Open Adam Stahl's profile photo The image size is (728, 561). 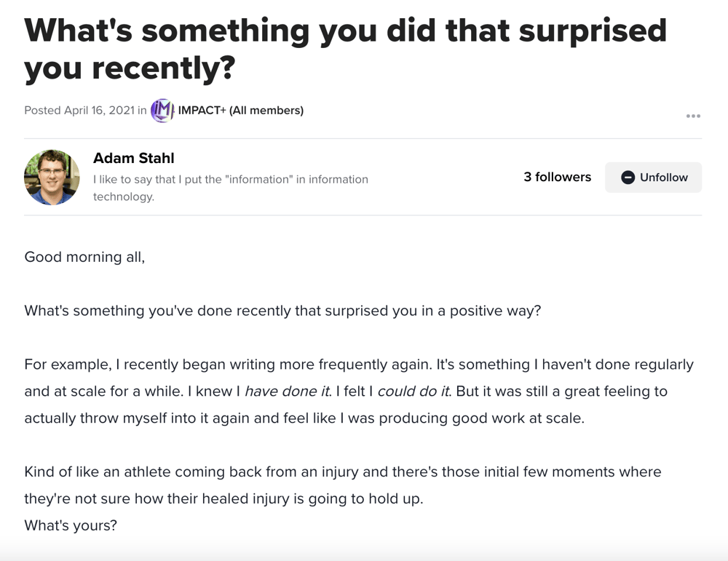[x=52, y=178]
